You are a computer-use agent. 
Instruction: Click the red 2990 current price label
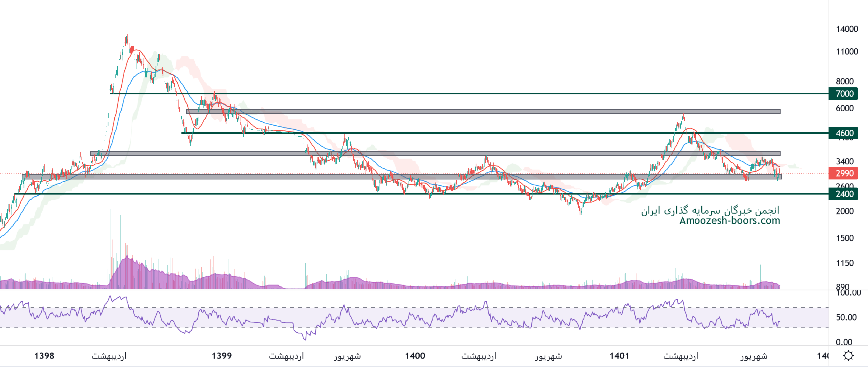click(x=844, y=173)
